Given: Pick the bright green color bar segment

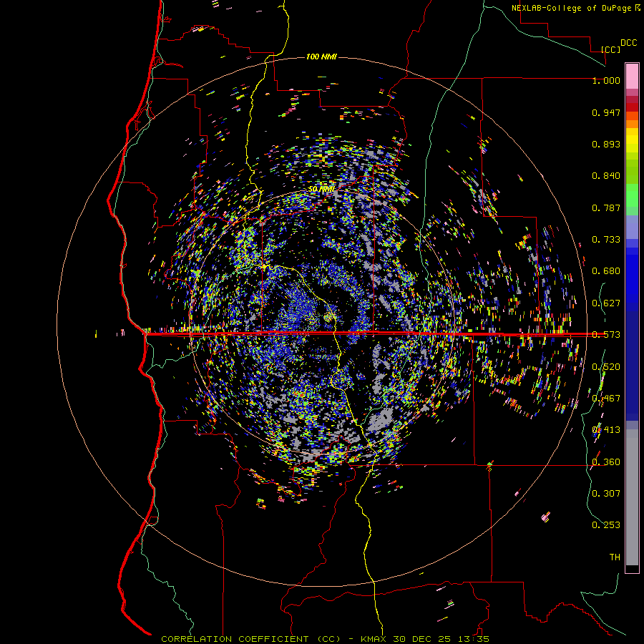Looking at the screenshot, I should (x=632, y=195).
